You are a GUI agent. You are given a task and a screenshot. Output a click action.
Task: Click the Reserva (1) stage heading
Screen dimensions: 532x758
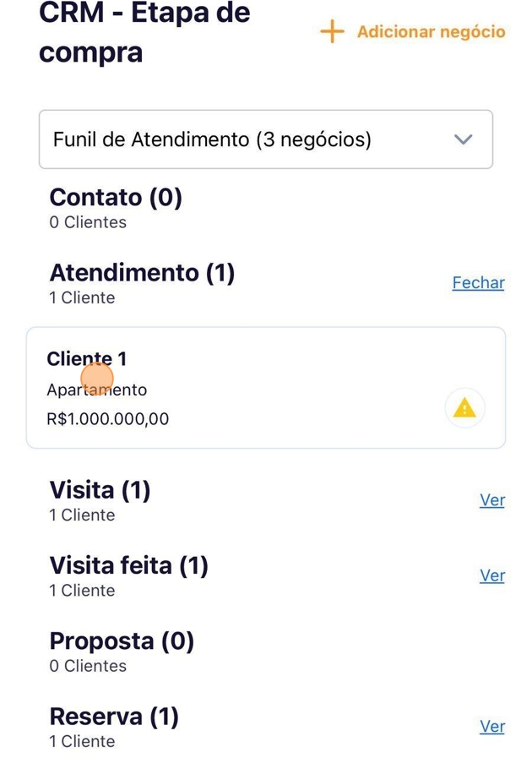(114, 717)
